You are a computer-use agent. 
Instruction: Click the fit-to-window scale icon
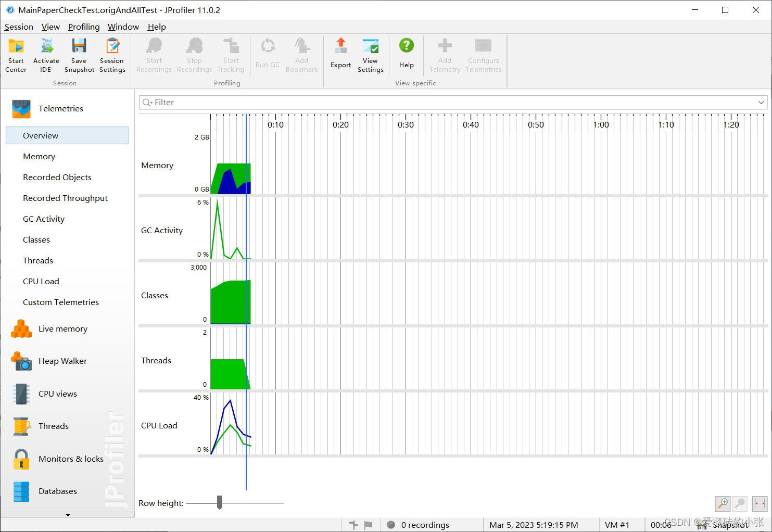click(x=760, y=503)
